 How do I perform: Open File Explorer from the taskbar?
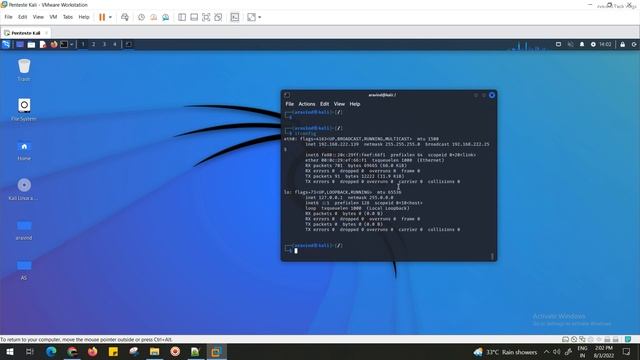[x=154, y=351]
